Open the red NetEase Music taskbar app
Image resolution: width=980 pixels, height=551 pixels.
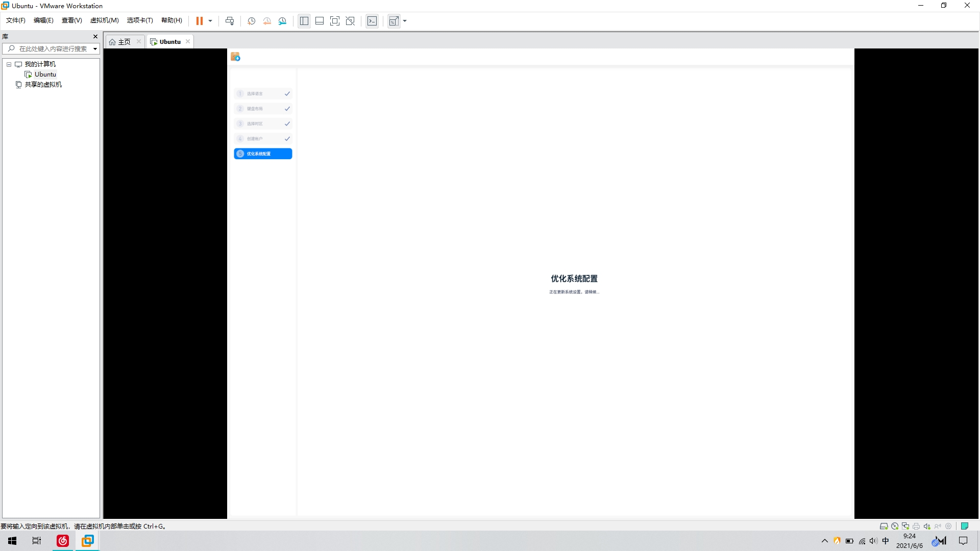63,541
